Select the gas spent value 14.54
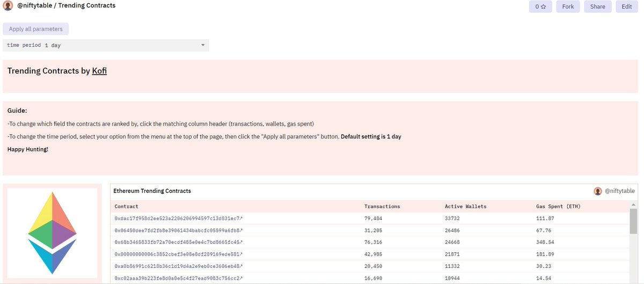Screen dimensions: 644x284 click(543, 278)
